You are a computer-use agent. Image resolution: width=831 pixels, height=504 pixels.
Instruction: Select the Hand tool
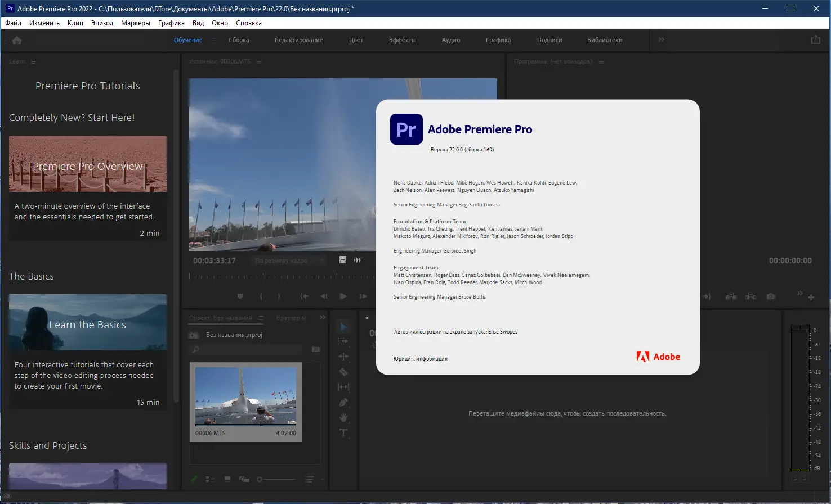click(x=343, y=417)
